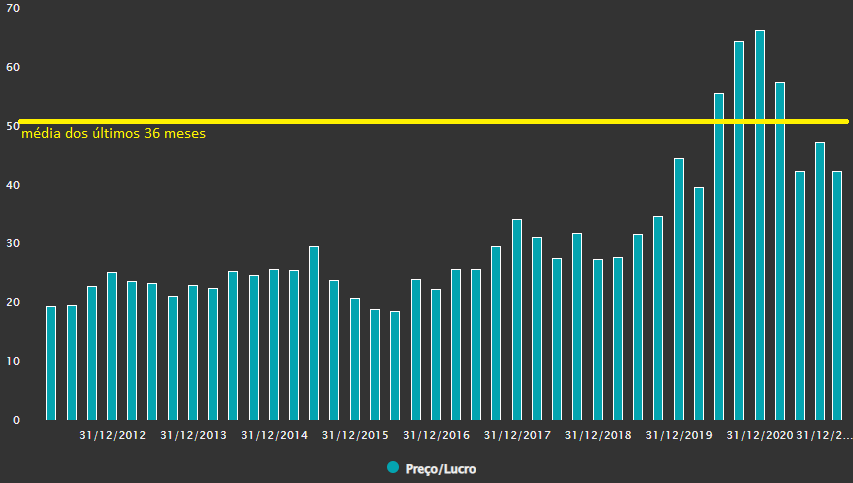Select the bar above the 31/12/2013 label

click(193, 352)
